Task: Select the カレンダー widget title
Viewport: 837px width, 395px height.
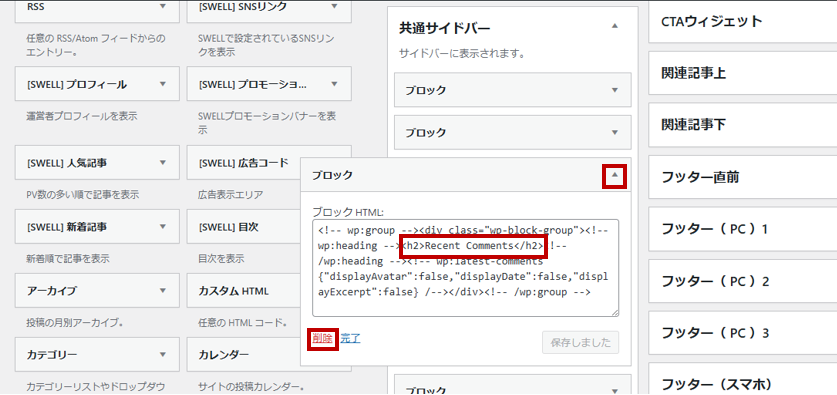Action: point(224,355)
